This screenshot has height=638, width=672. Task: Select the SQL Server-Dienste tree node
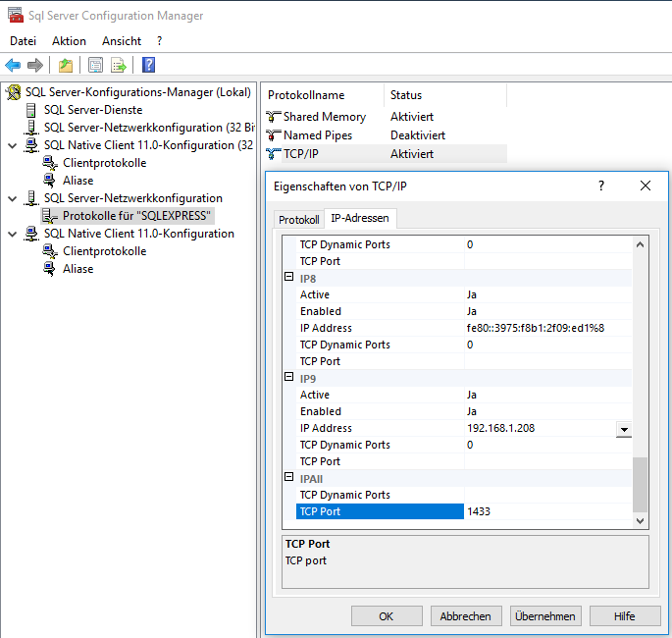(92, 110)
